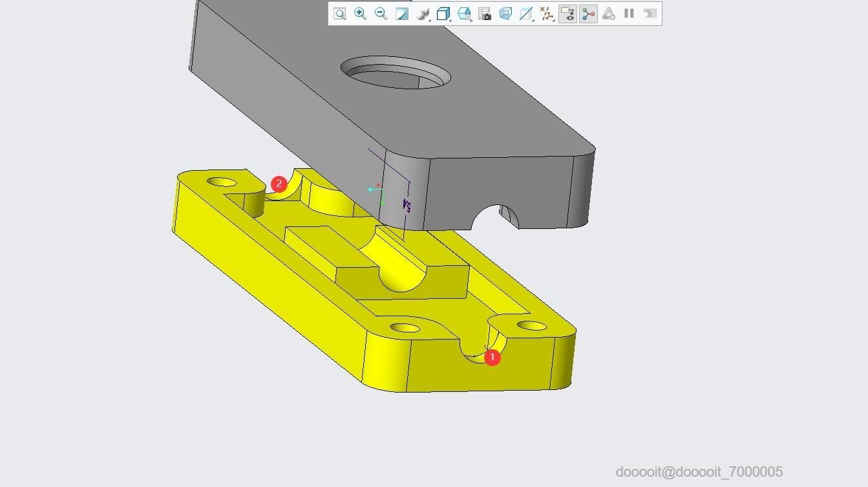Refit the model to the screen

pyautogui.click(x=340, y=14)
